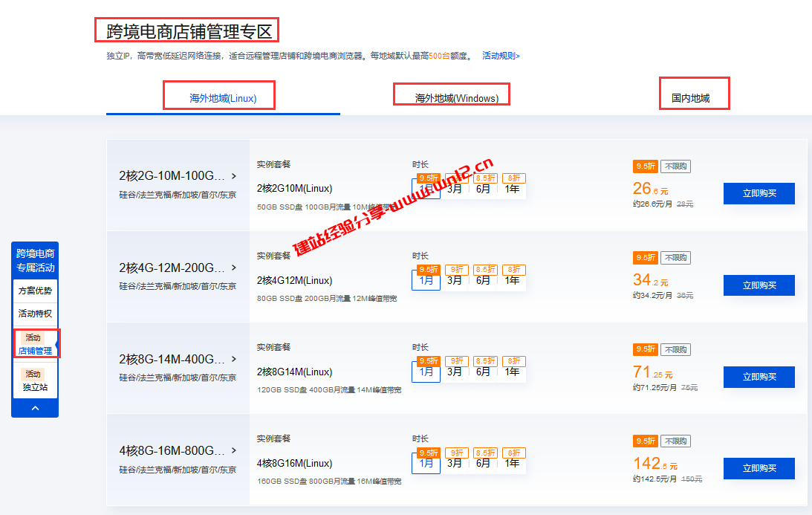Click the 活动 badge above 独立站

pyautogui.click(x=33, y=375)
